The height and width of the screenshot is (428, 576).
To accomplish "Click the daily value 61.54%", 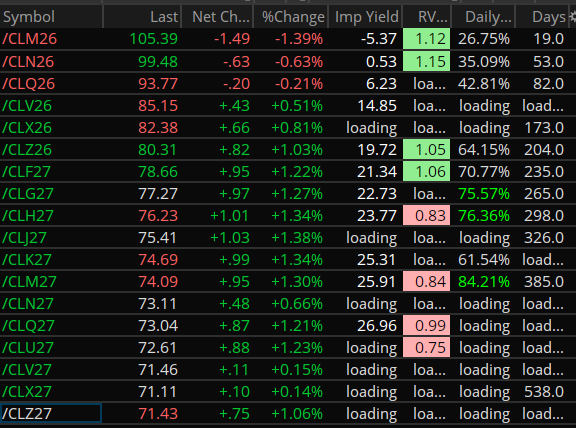I will 484,260.
